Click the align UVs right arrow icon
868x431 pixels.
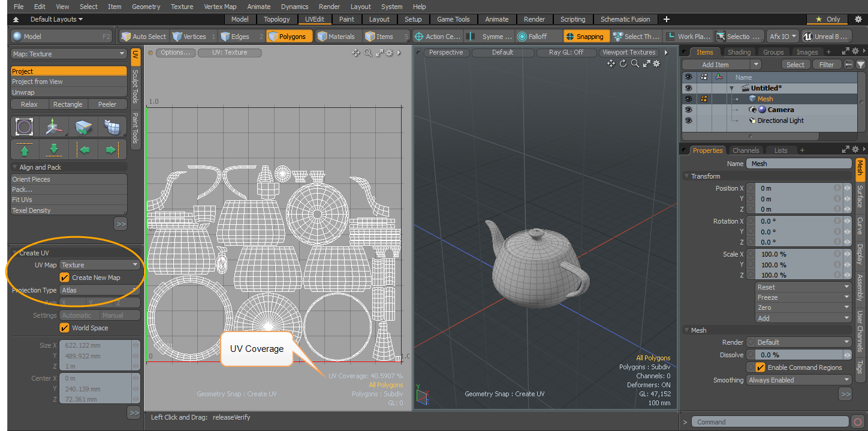click(x=111, y=149)
